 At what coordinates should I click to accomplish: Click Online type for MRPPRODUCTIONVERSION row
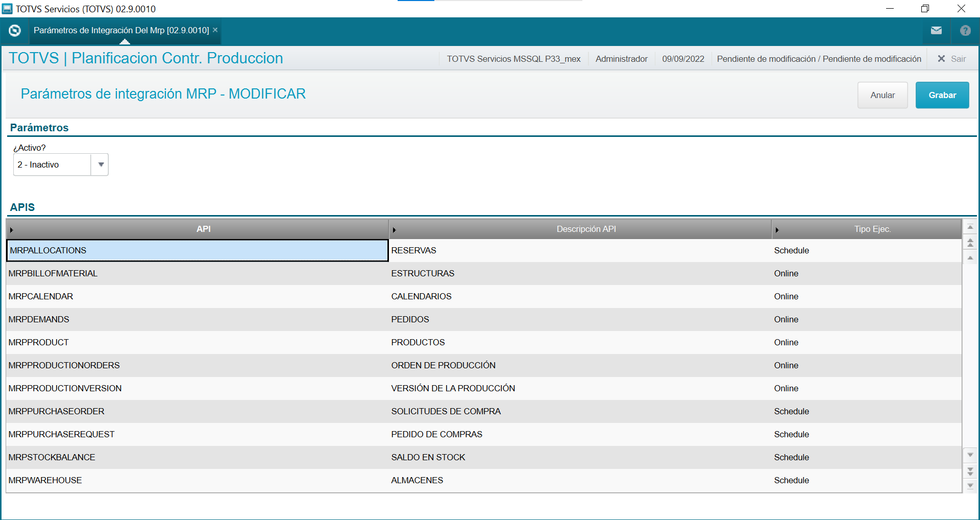point(867,388)
